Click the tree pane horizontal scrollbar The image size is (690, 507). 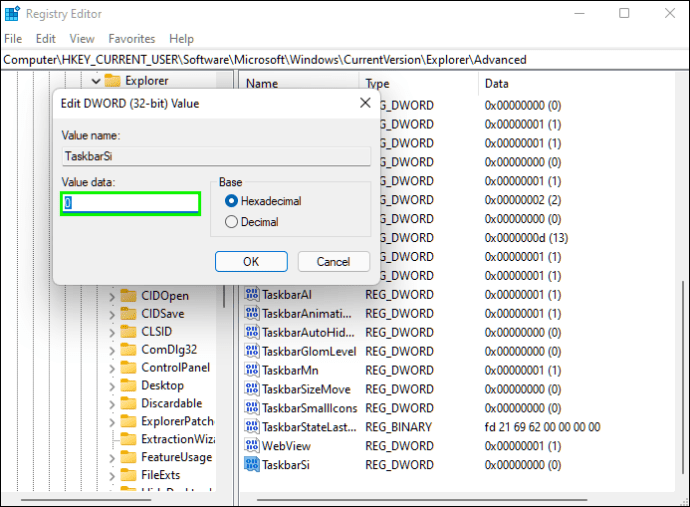click(86, 500)
